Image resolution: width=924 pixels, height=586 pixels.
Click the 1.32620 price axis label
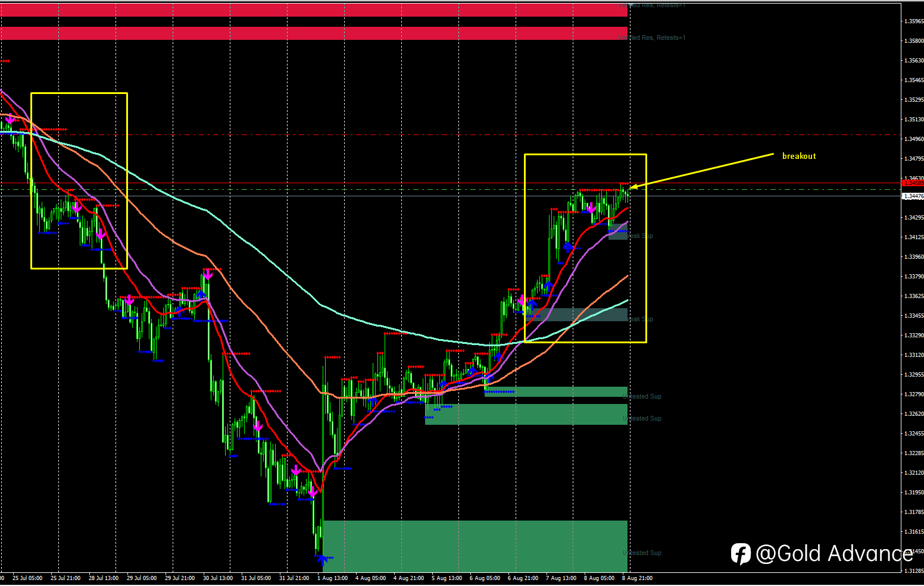pyautogui.click(x=914, y=414)
